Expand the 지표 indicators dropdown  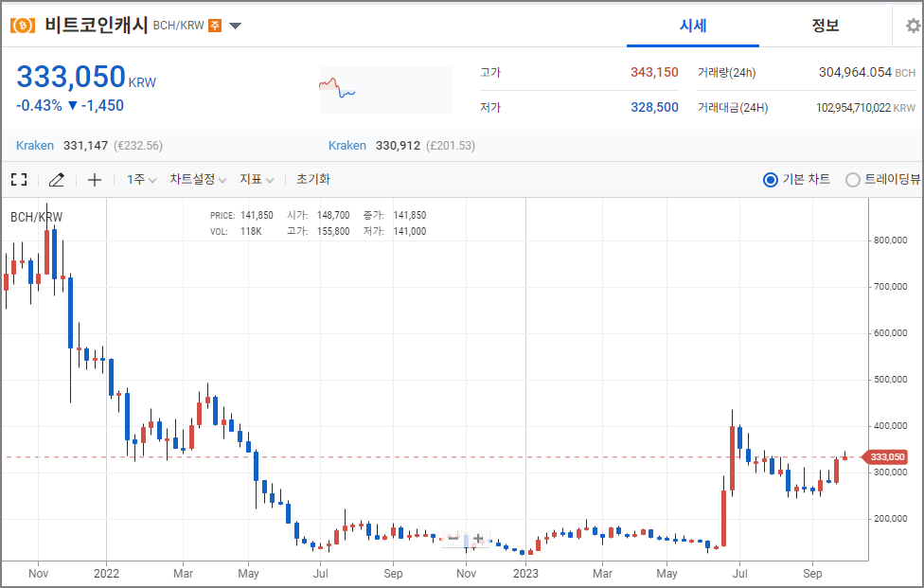[x=257, y=180]
